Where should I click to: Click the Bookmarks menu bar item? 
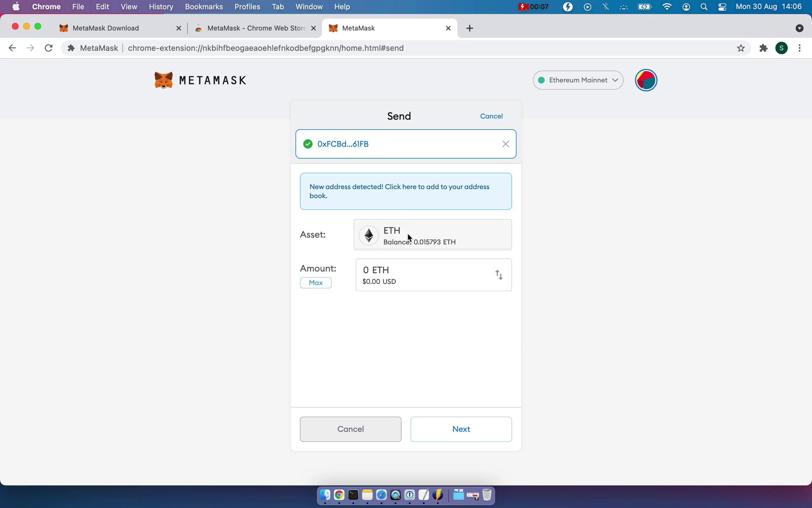[204, 6]
